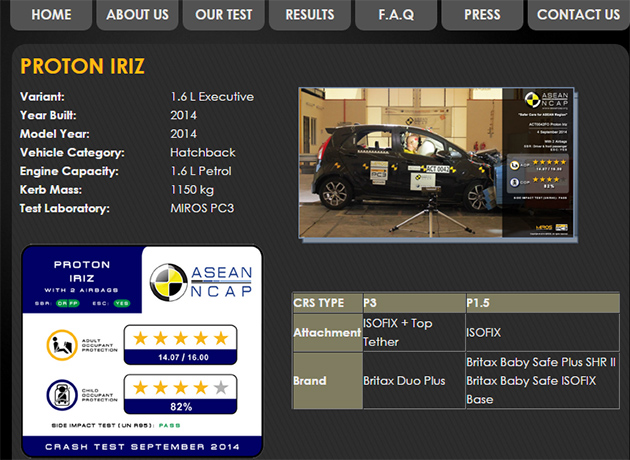
Task: Click the four-star child protection rating
Action: click(180, 387)
